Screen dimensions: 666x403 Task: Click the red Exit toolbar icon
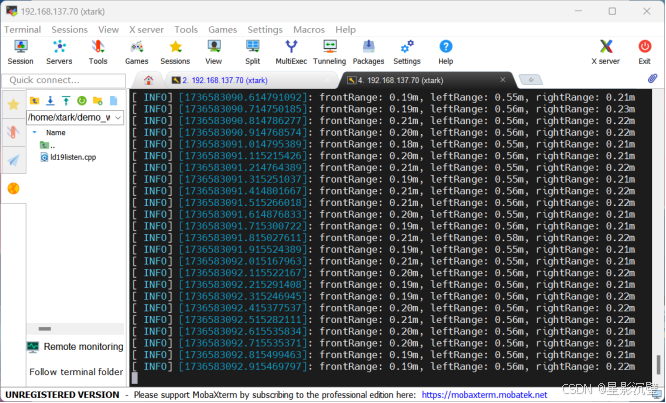(644, 52)
